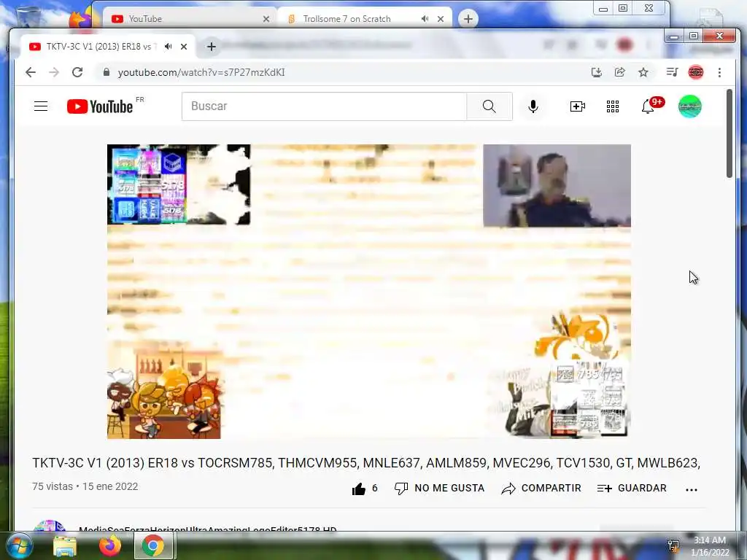Open the Chrome profile avatar
This screenshot has height=560, width=747.
pos(695,72)
